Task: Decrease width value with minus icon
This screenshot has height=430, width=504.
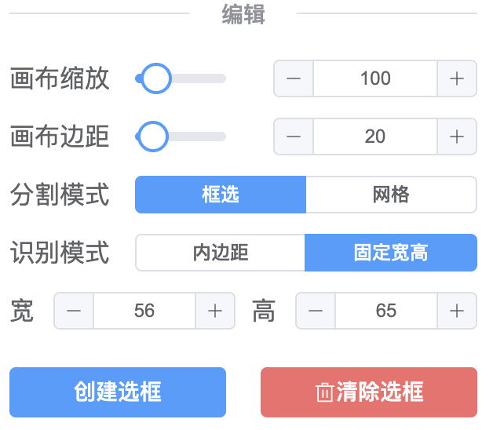Action: pos(74,311)
